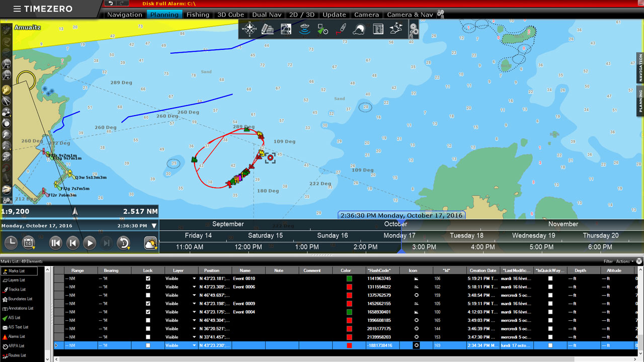The image size is (644, 362).
Task: Click the clock current-time icon
Action: tap(11, 243)
